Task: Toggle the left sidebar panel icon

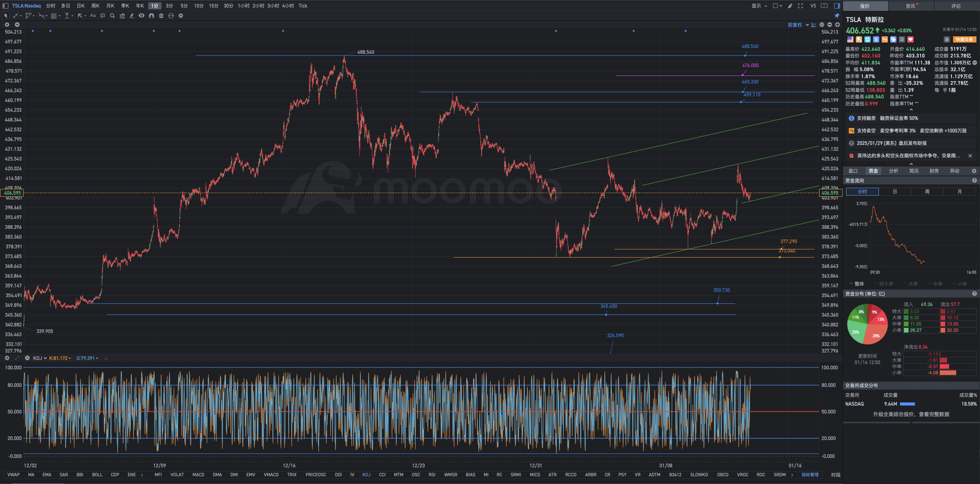Action: (5, 6)
